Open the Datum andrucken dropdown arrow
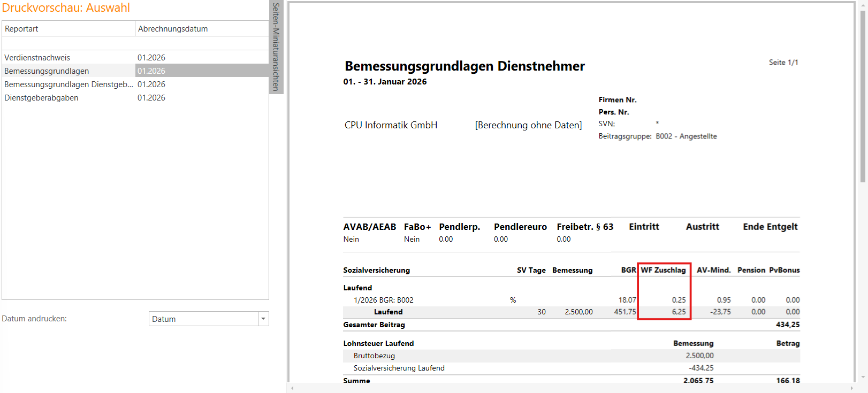868x393 pixels. pyautogui.click(x=263, y=319)
